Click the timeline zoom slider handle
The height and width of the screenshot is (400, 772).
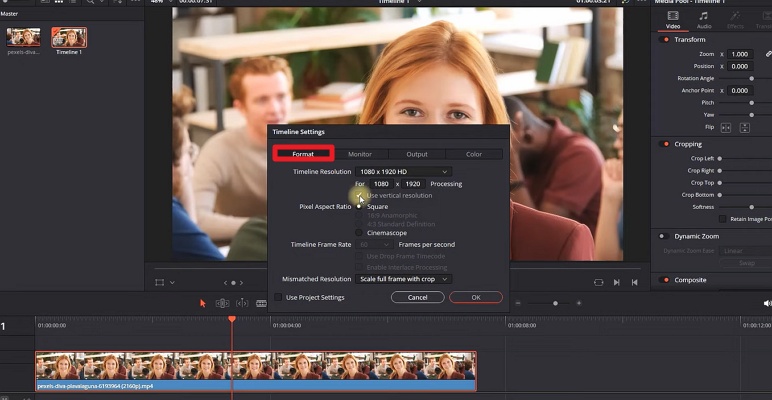click(555, 303)
